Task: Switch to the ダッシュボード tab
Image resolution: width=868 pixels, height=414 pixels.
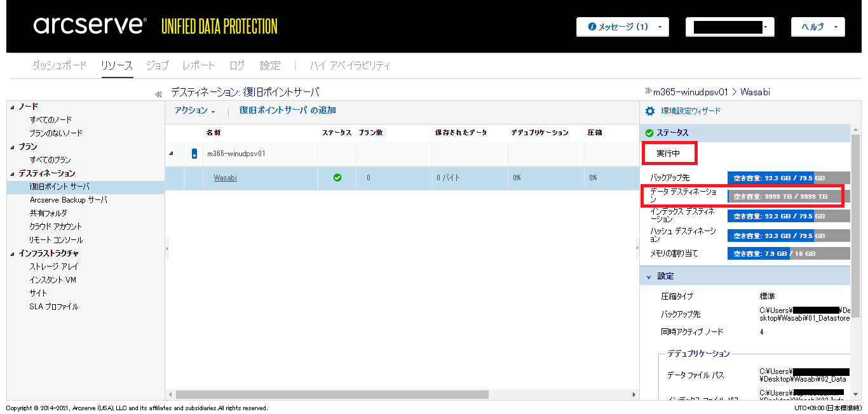Action: coord(59,65)
